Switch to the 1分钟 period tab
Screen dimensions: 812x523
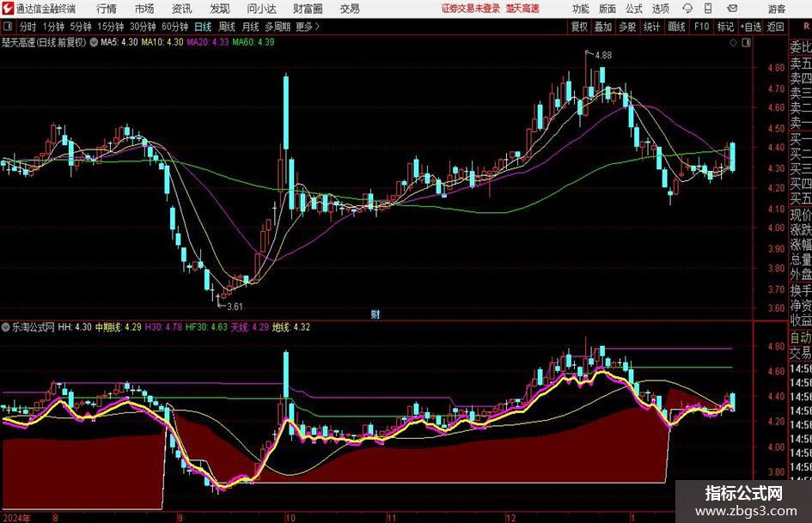52,27
